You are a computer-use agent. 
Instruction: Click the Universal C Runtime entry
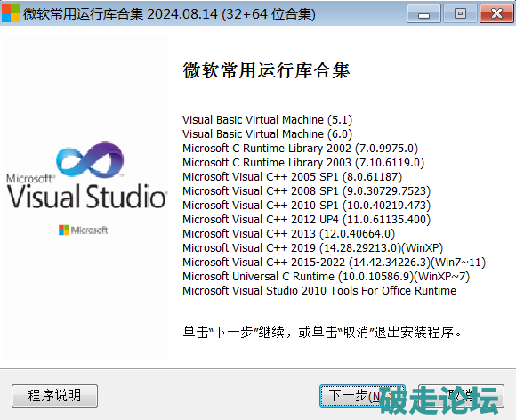tap(326, 277)
